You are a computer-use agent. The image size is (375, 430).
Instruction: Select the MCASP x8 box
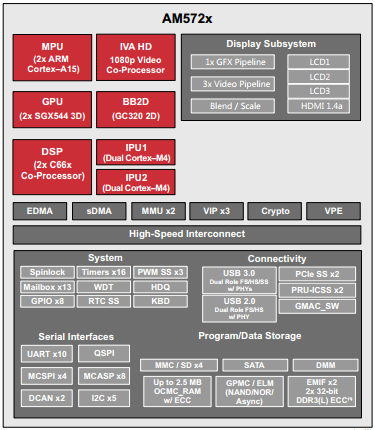(104, 376)
